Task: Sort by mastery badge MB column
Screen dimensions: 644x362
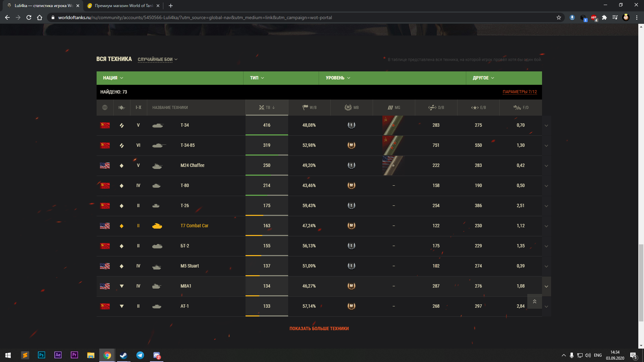Action: [x=352, y=108]
